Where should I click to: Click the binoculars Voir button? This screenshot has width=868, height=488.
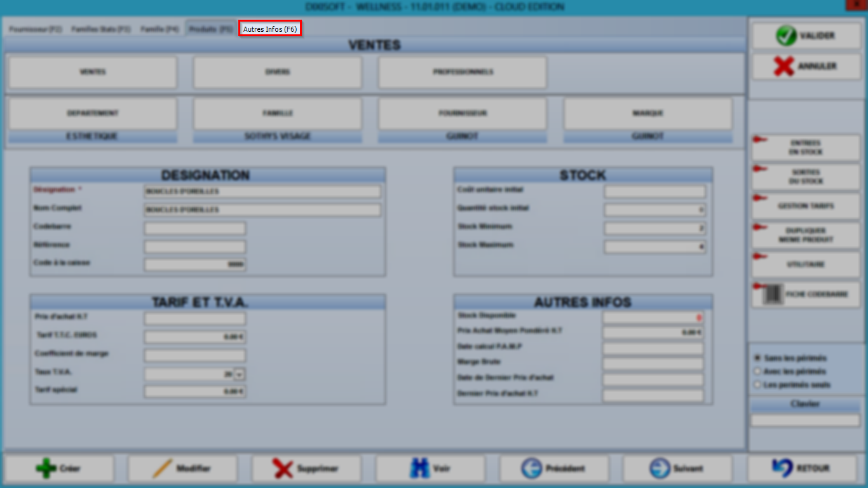(430, 468)
